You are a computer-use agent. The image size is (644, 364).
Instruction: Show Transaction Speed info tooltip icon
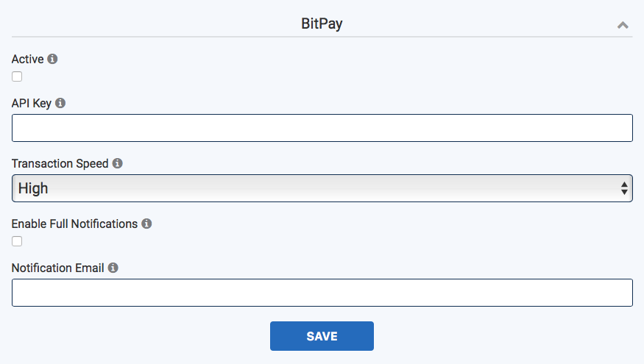(x=118, y=163)
